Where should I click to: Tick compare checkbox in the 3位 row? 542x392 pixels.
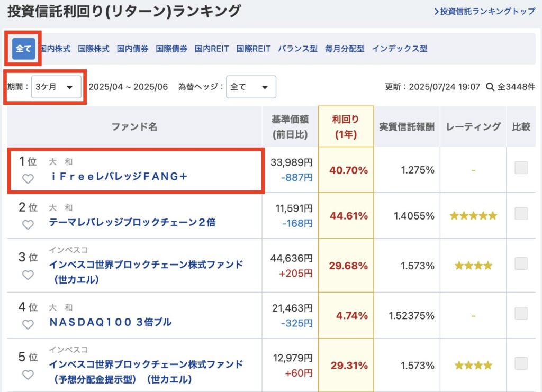pos(521,263)
